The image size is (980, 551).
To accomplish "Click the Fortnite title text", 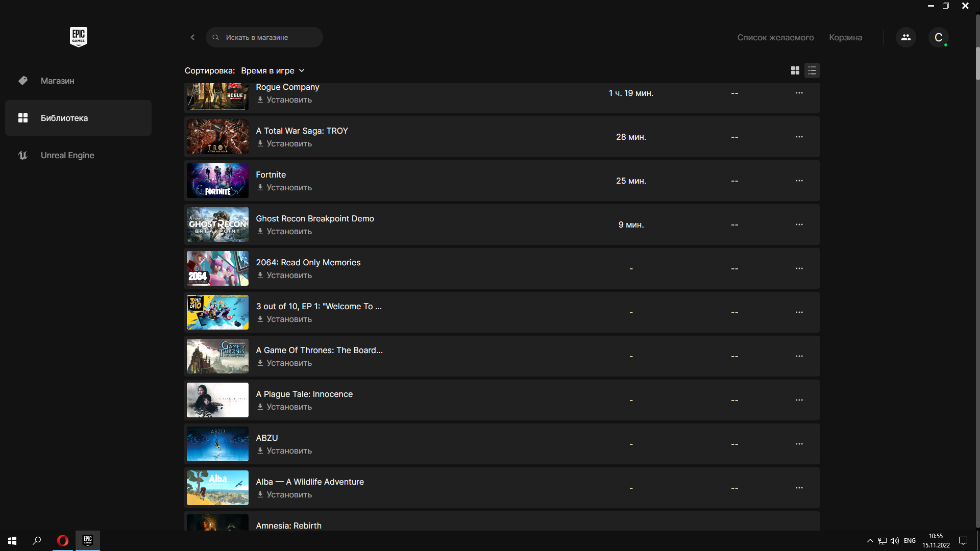I will [271, 175].
